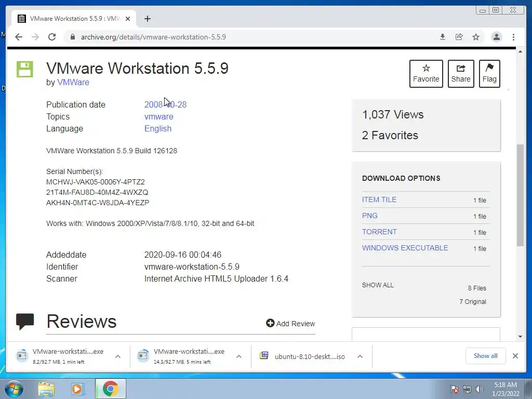Click the 1,037 Views text
532x399 pixels.
393,114
